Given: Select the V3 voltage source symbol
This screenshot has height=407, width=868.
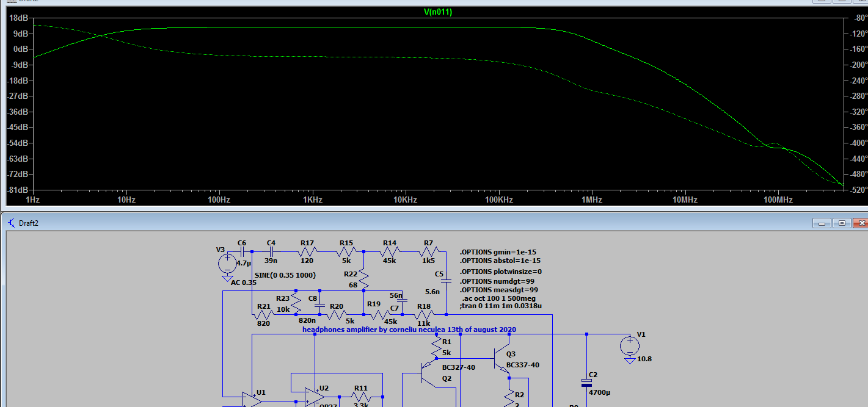Looking at the screenshot, I should (x=227, y=264).
